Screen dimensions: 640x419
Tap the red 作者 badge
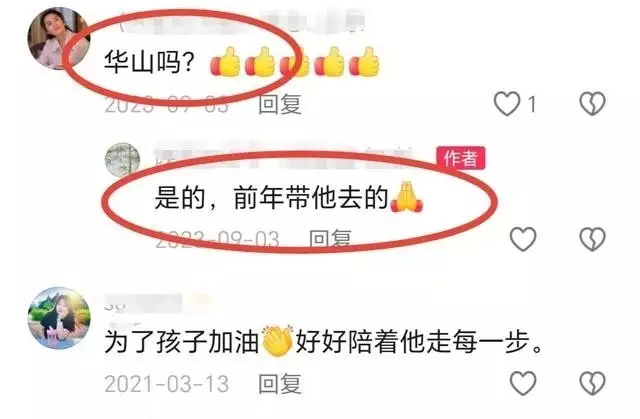pyautogui.click(x=461, y=158)
